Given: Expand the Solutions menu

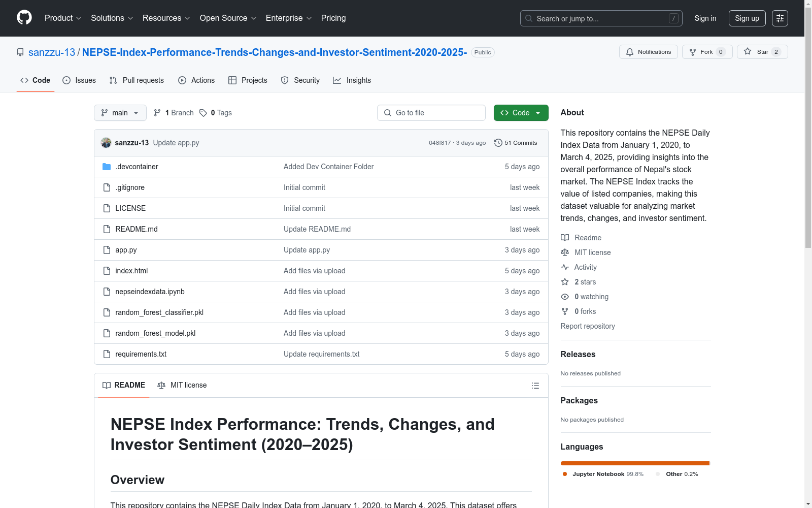Looking at the screenshot, I should [x=112, y=18].
